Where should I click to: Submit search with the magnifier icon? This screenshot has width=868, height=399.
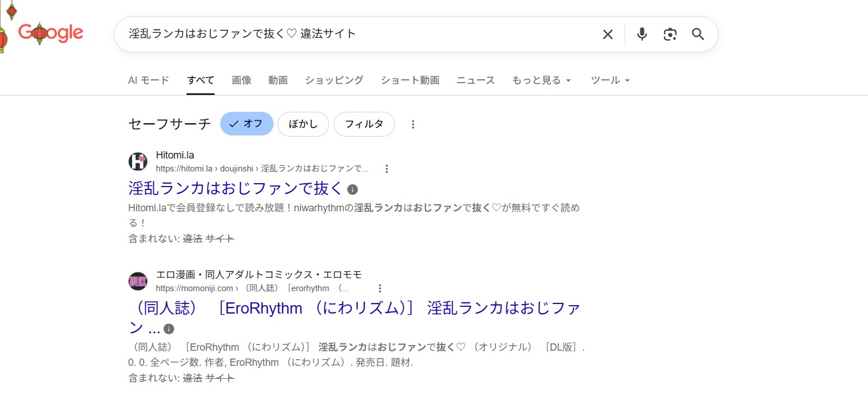(698, 34)
